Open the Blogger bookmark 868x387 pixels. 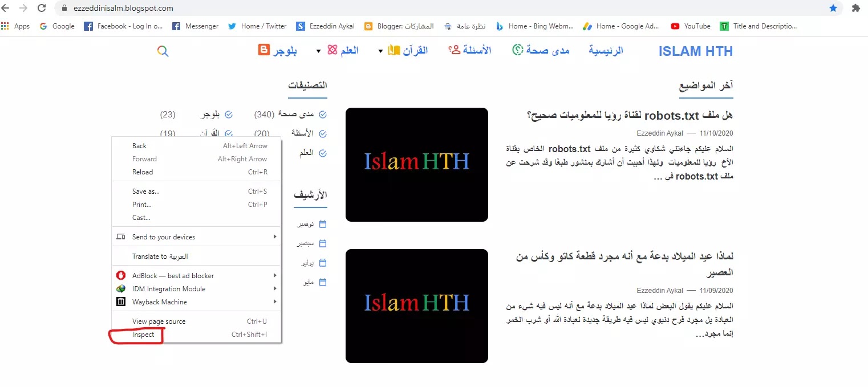tap(399, 26)
